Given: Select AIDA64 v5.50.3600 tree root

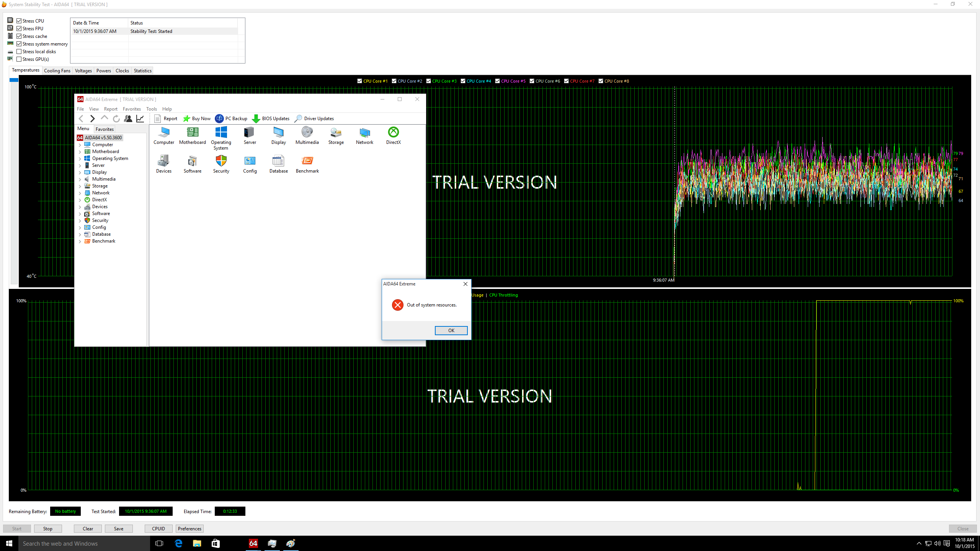Looking at the screenshot, I should click(100, 138).
